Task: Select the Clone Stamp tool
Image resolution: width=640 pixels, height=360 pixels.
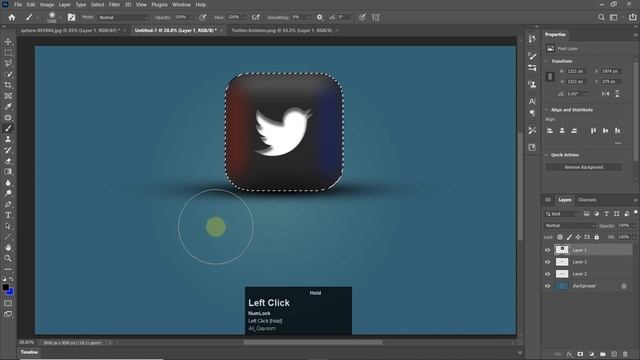Action: click(x=8, y=139)
